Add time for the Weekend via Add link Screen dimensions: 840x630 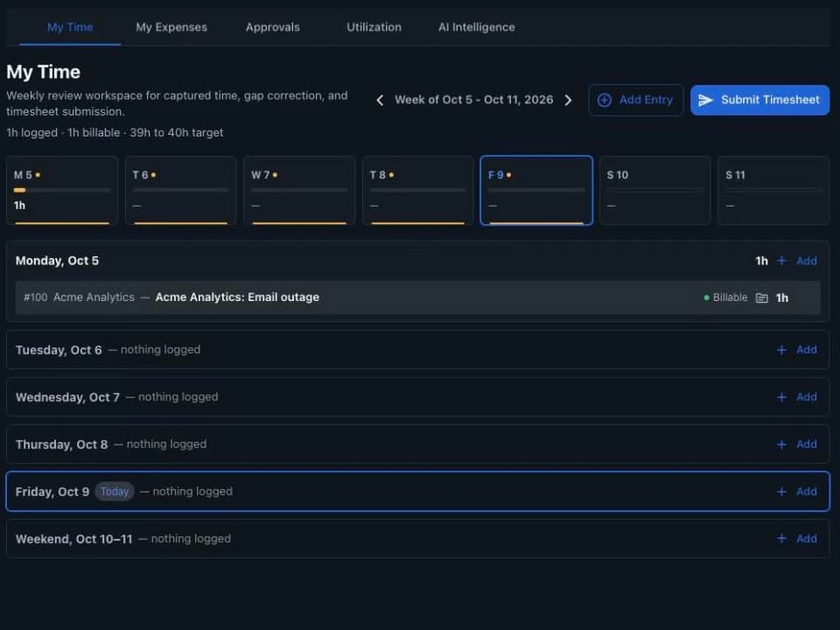[806, 538]
